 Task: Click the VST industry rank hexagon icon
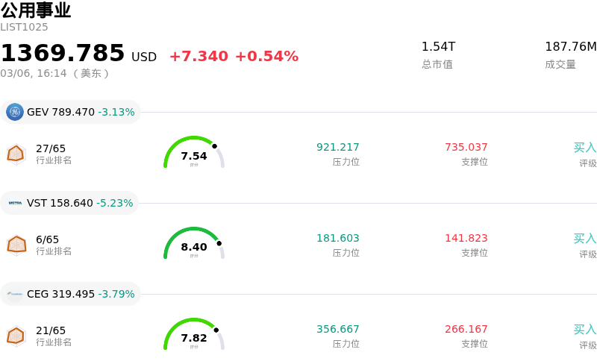pyautogui.click(x=16, y=245)
